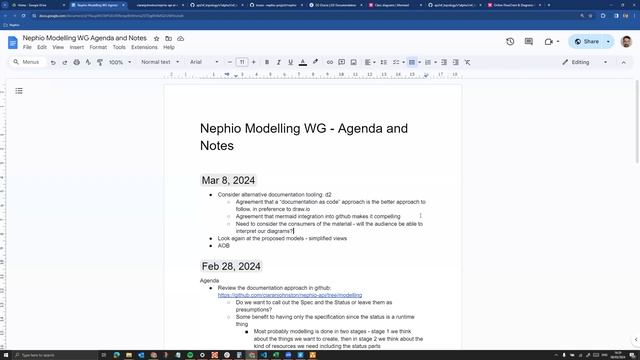Open Google Docs home icon

pyautogui.click(x=13, y=42)
